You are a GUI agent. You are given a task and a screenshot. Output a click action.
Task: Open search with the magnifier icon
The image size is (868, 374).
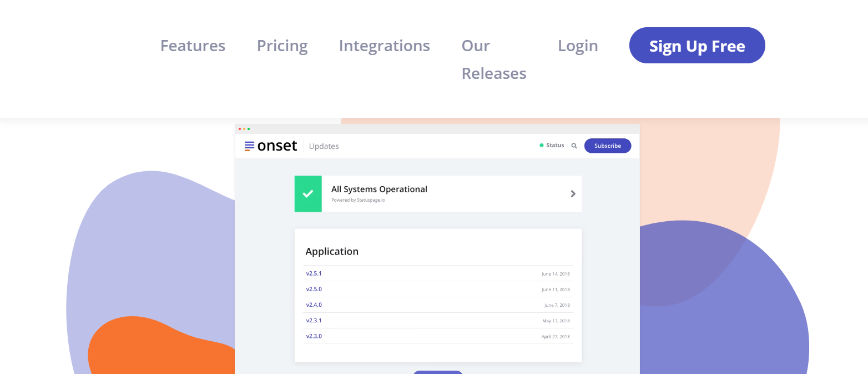pos(574,146)
